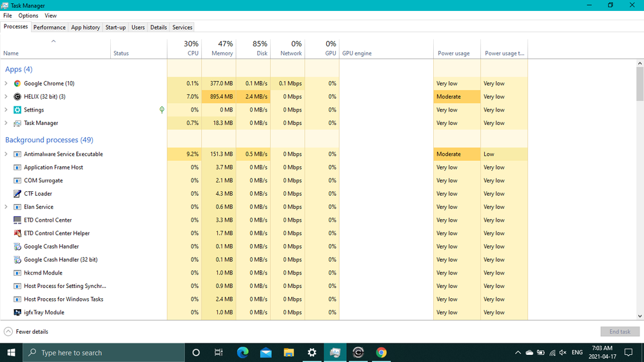
Task: Open Google Chrome on the taskbar
Action: click(381, 352)
